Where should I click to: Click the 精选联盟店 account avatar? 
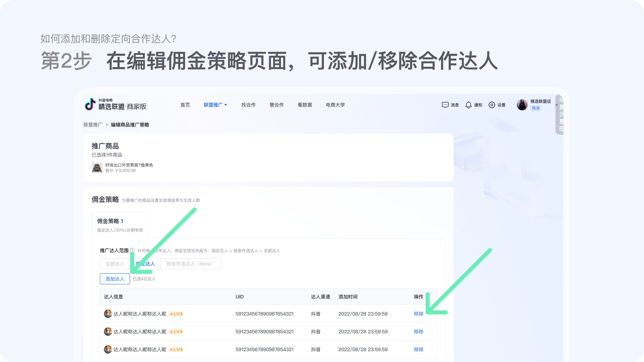pyautogui.click(x=522, y=105)
